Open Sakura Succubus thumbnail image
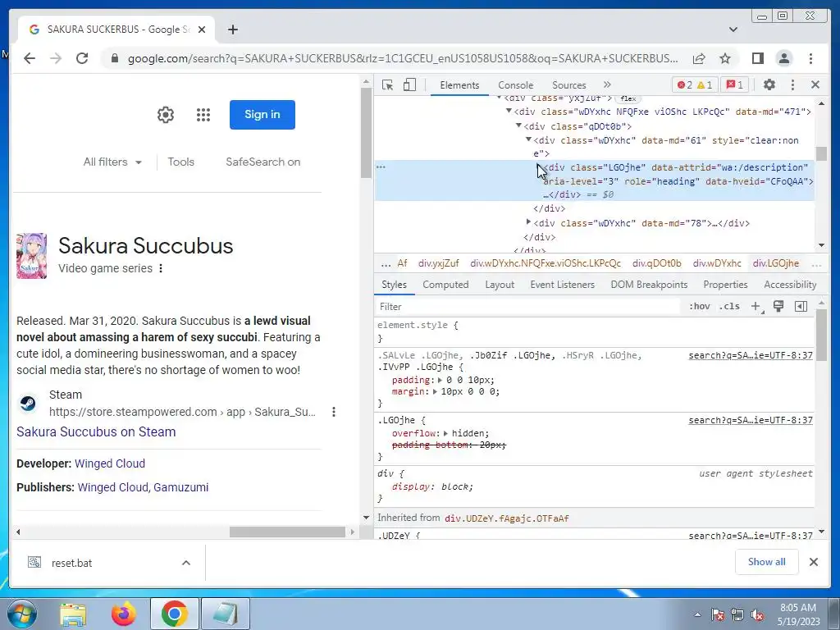Viewport: 840px width, 630px height. pos(32,256)
